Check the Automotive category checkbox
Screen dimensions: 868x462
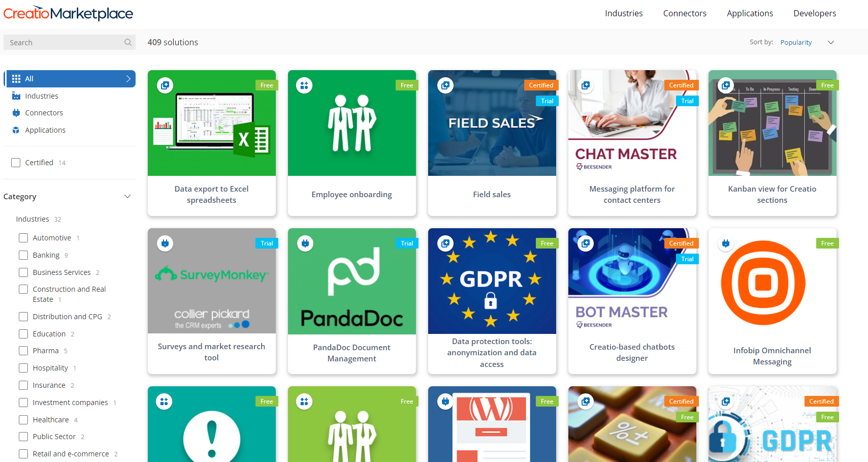click(x=23, y=238)
